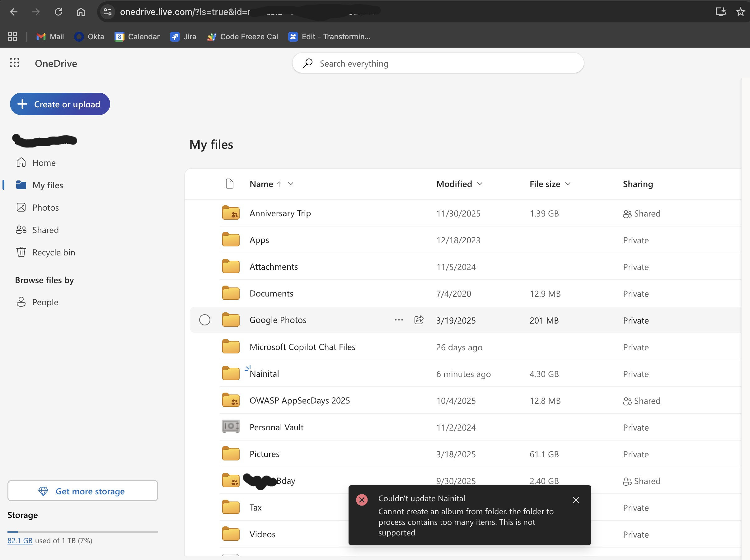
Task: Dismiss the Couldn't update Nainital notification
Action: point(576,500)
